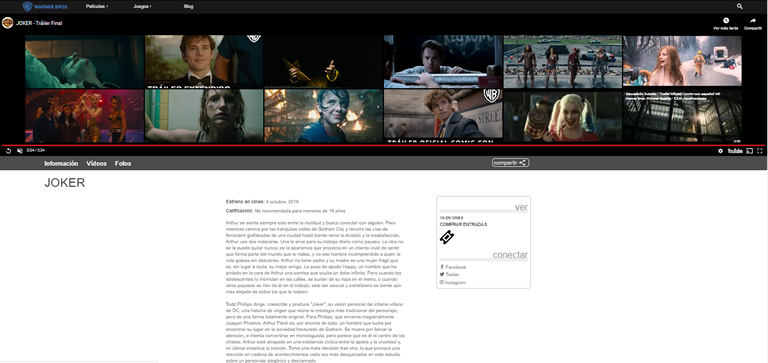The width and height of the screenshot is (768, 363).
Task: Select the Harley Quinn suggested video thumbnail
Action: tap(563, 116)
